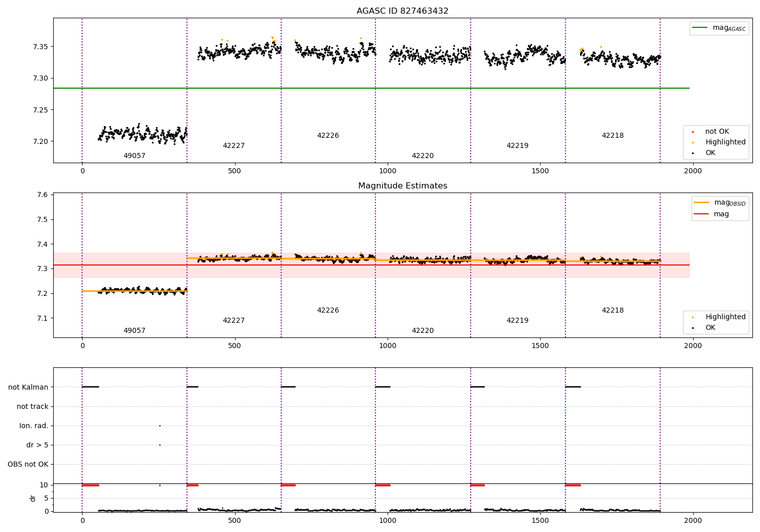Image resolution: width=760 pixels, height=532 pixels.
Task: Click obsid label 49057 in Magnitude Estimates panel
Action: click(x=134, y=330)
